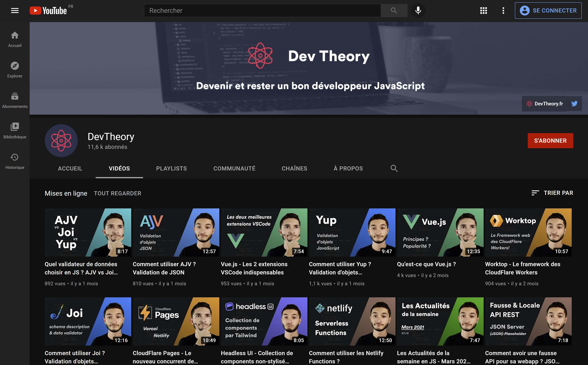
Task: Switch to the PLAYLISTS tab
Action: pyautogui.click(x=171, y=168)
